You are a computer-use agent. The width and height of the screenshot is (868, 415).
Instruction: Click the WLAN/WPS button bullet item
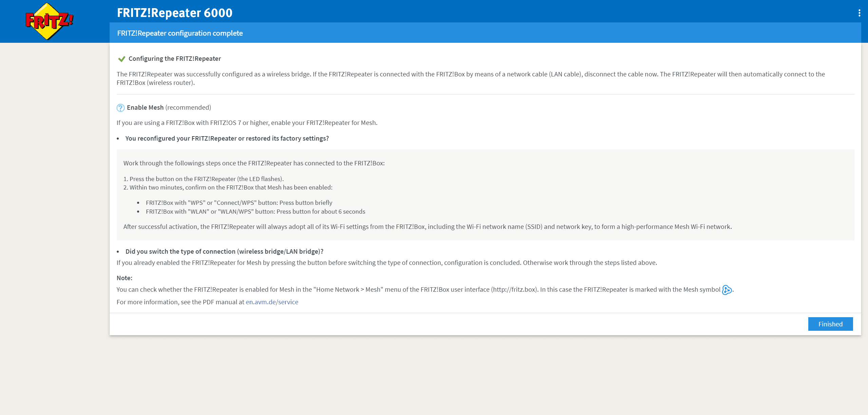pyautogui.click(x=255, y=211)
